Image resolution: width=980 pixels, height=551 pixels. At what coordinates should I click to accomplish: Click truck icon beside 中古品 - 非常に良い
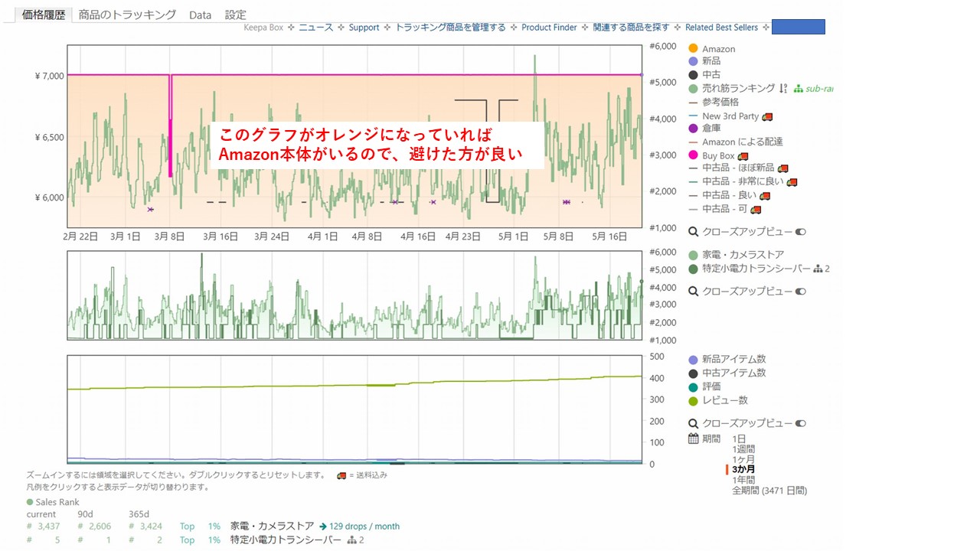pyautogui.click(x=792, y=182)
